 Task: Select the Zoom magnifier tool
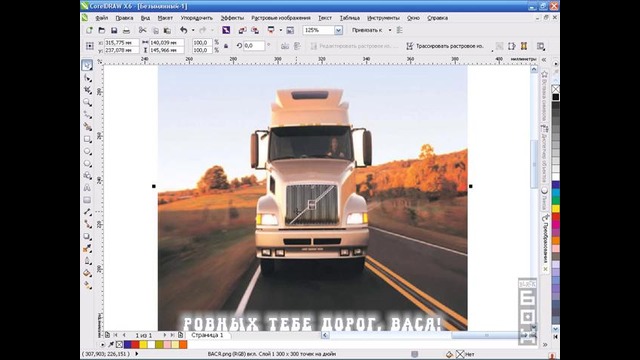click(x=87, y=102)
